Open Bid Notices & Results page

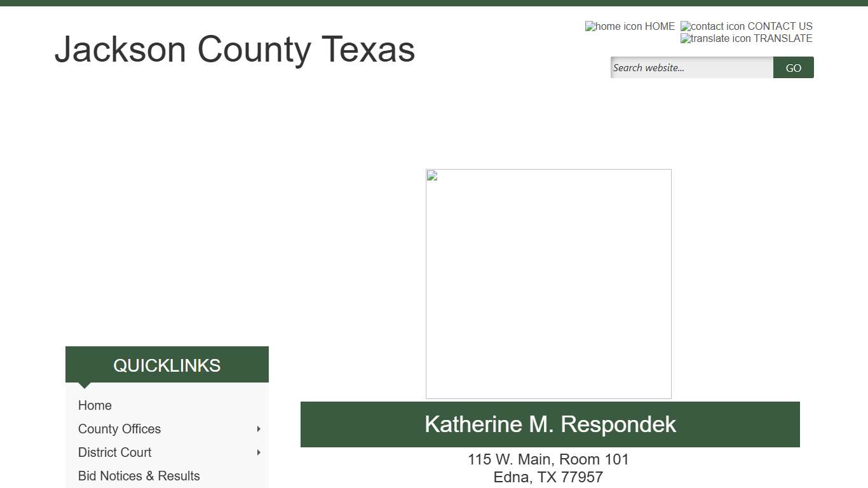point(139,476)
